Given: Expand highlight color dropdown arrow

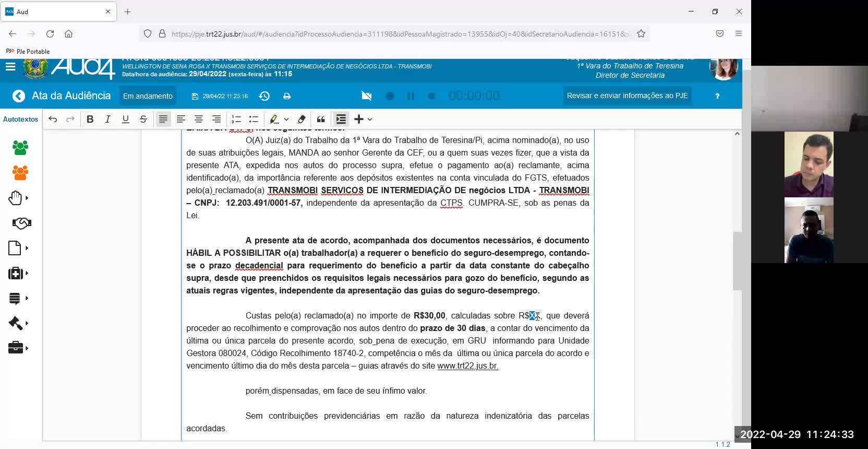Looking at the screenshot, I should point(286,119).
